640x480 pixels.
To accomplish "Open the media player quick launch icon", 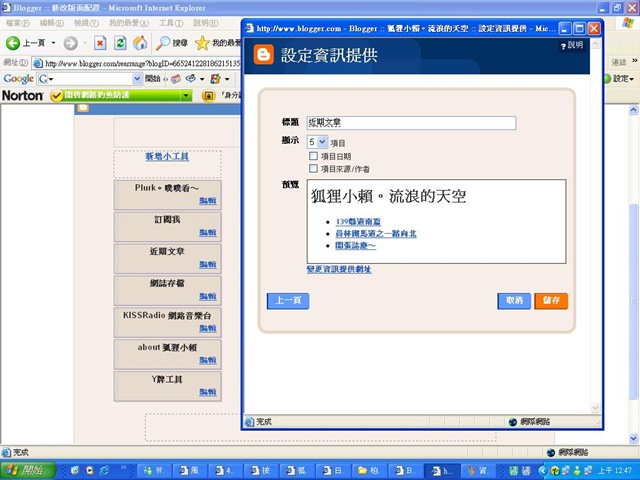I will [x=89, y=470].
